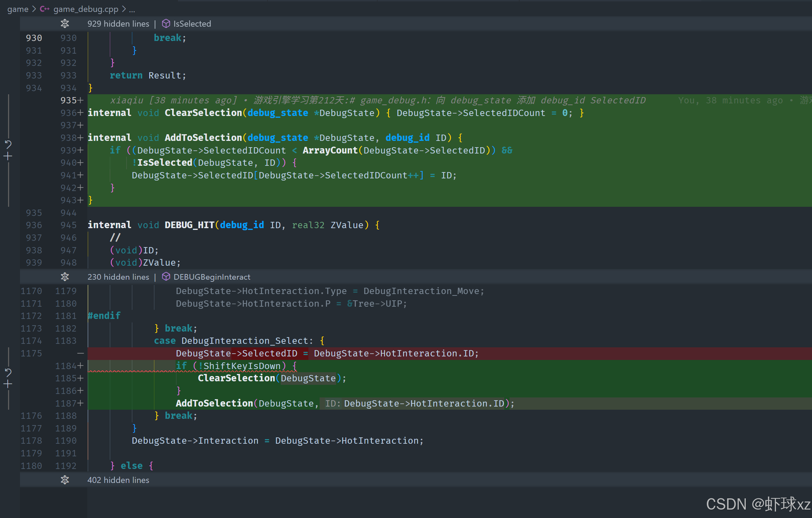This screenshot has height=518, width=812.
Task: Expand the 402 hidden lines unfold icon
Action: coord(65,480)
